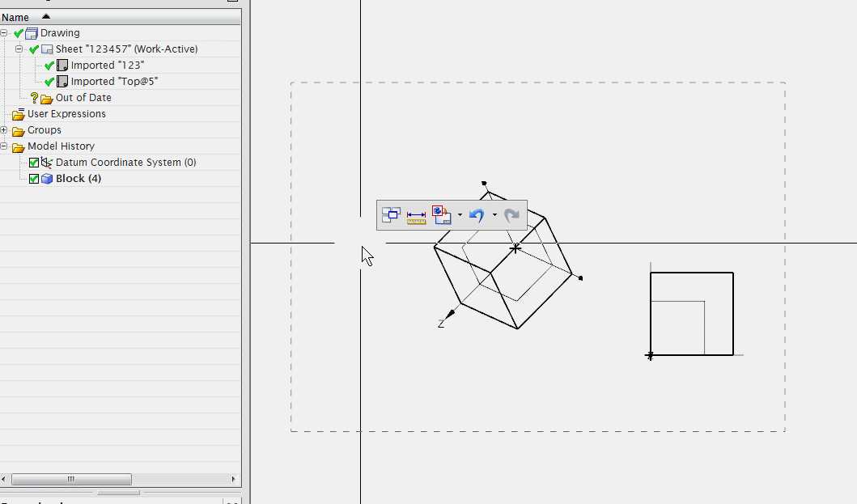Viewport: 857px width, 504px height.
Task: Uncheck the Block (4) checkbox
Action: [34, 179]
